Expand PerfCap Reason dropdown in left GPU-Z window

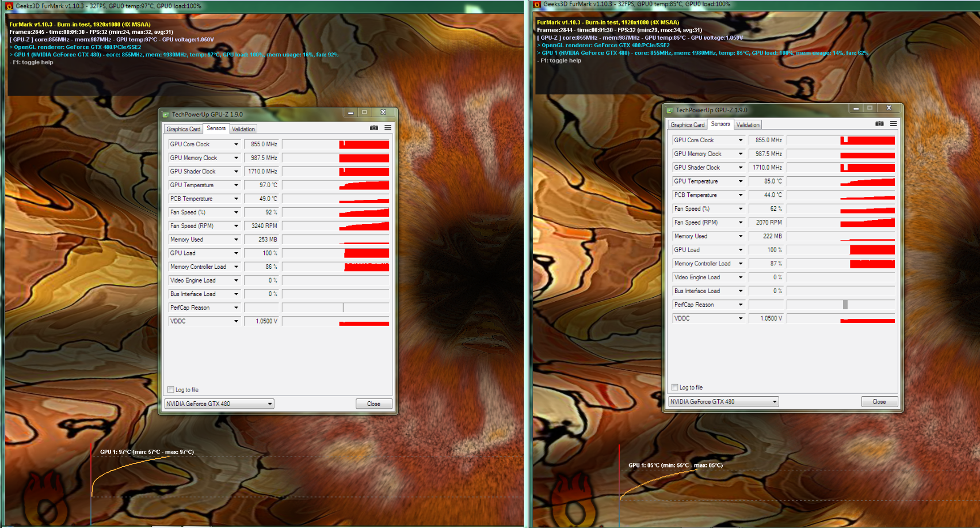point(236,307)
